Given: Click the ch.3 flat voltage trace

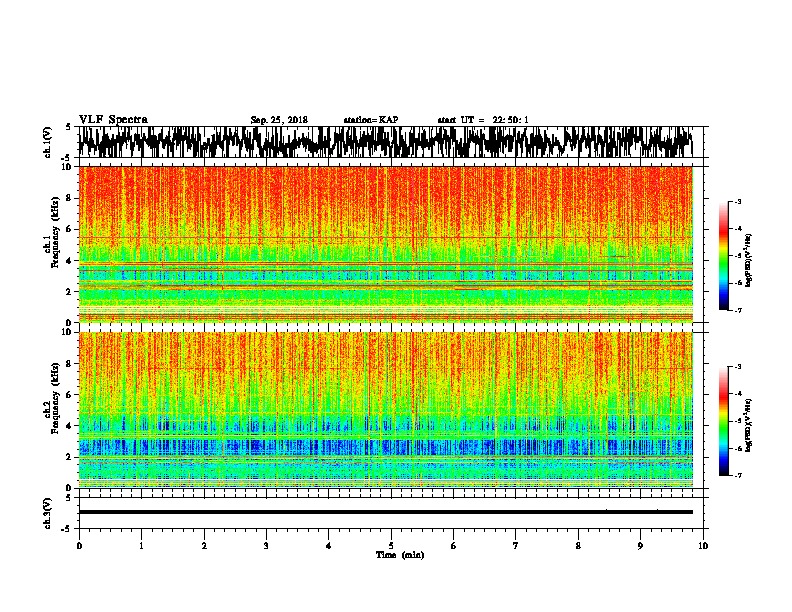Looking at the screenshot, I should point(385,512).
